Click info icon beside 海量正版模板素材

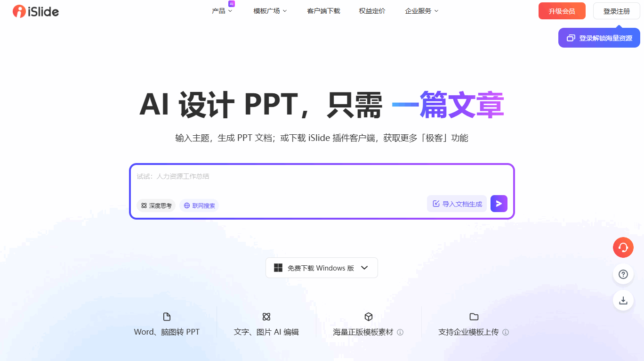tap(400, 332)
